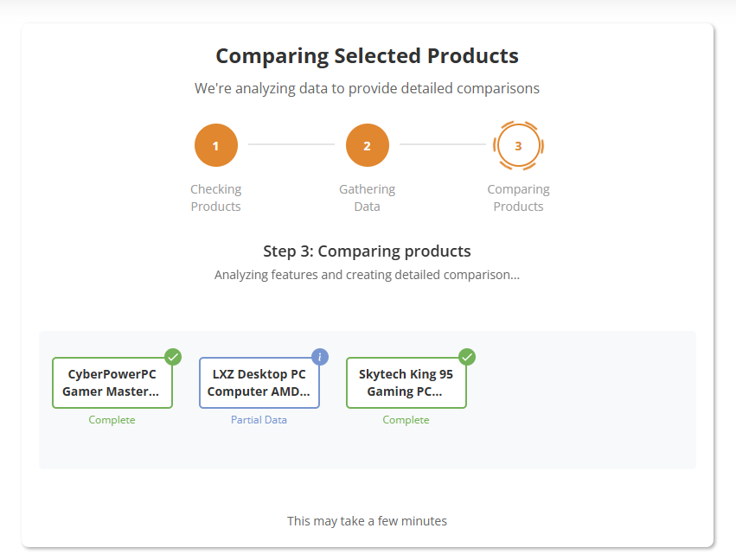Select the Skytech King 95 product card

click(406, 383)
